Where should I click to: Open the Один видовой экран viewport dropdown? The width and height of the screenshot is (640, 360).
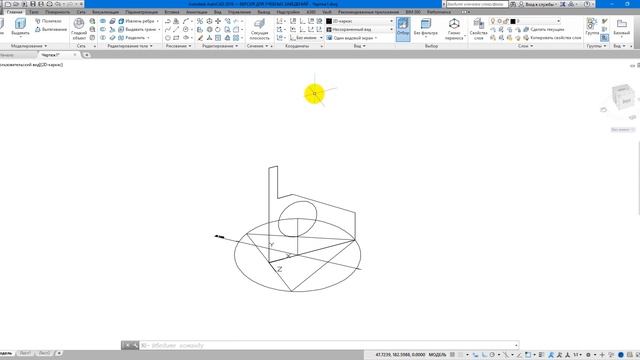pos(351,38)
